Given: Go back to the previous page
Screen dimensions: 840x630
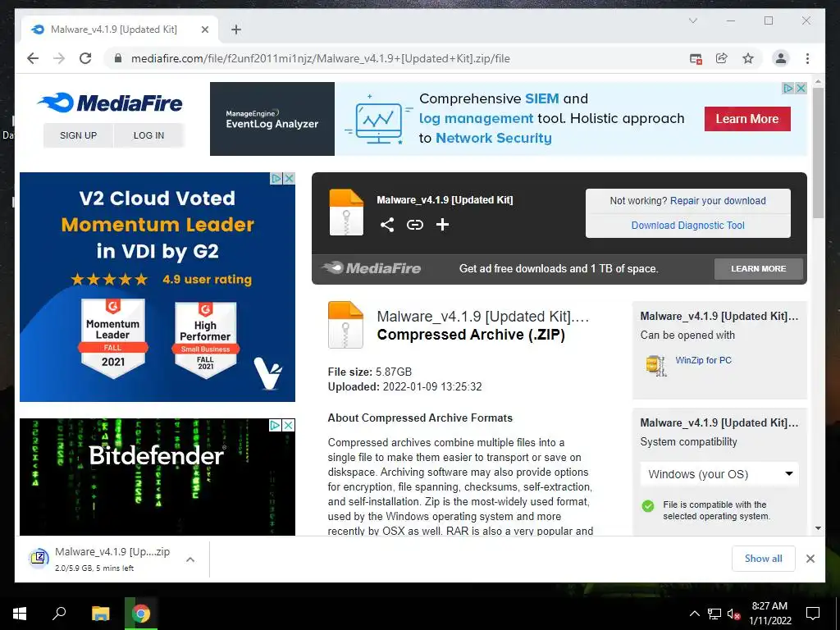Looking at the screenshot, I should point(33,58).
